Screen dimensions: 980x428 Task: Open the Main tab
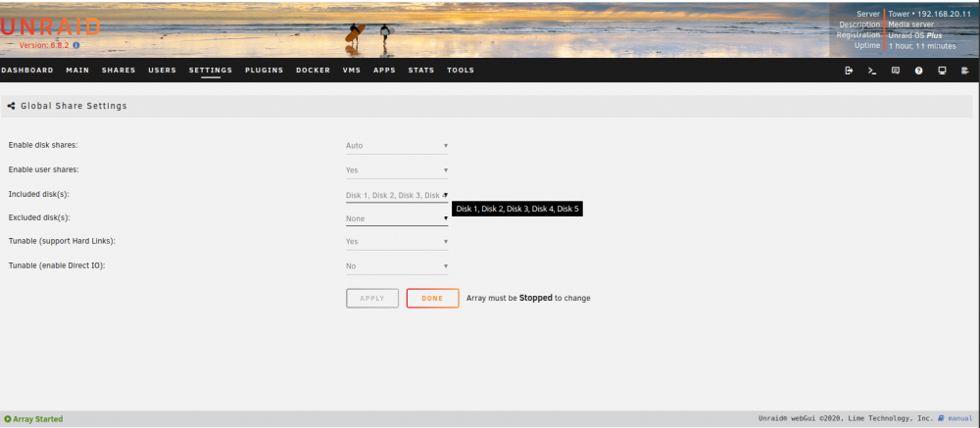[77, 71]
